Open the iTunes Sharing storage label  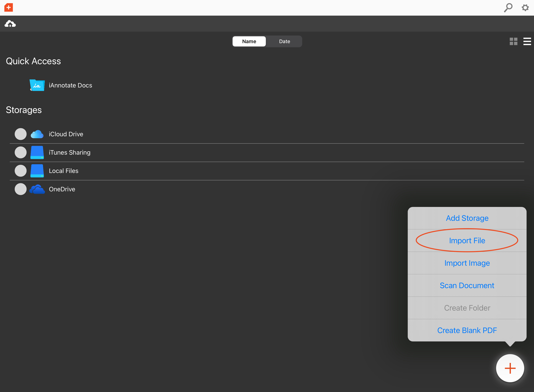tap(70, 153)
